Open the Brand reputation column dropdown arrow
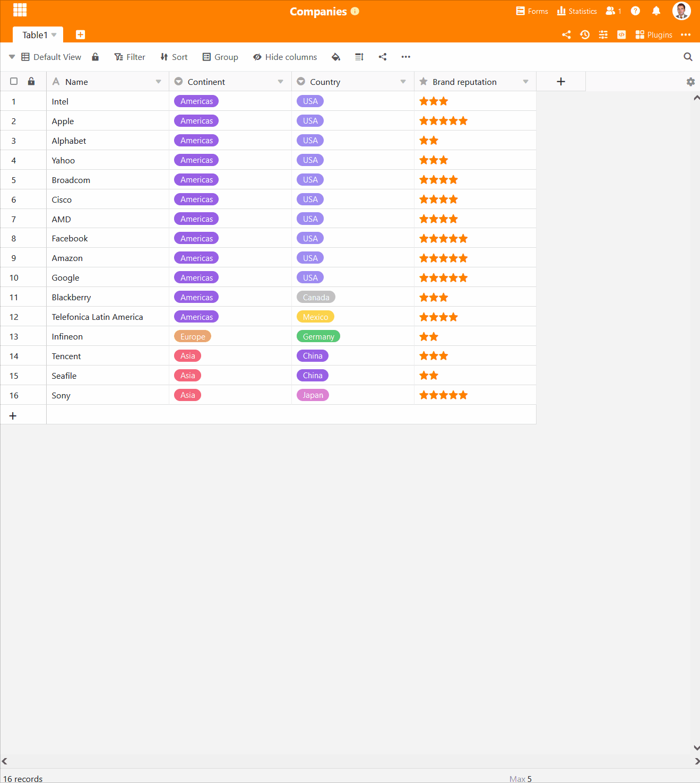This screenshot has width=700, height=783. (526, 82)
